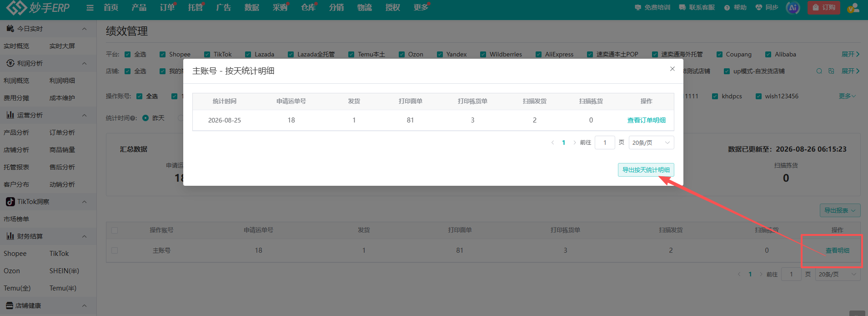The image size is (868, 316).
Task: Click the 利润分析 sidebar icon
Action: point(10,63)
